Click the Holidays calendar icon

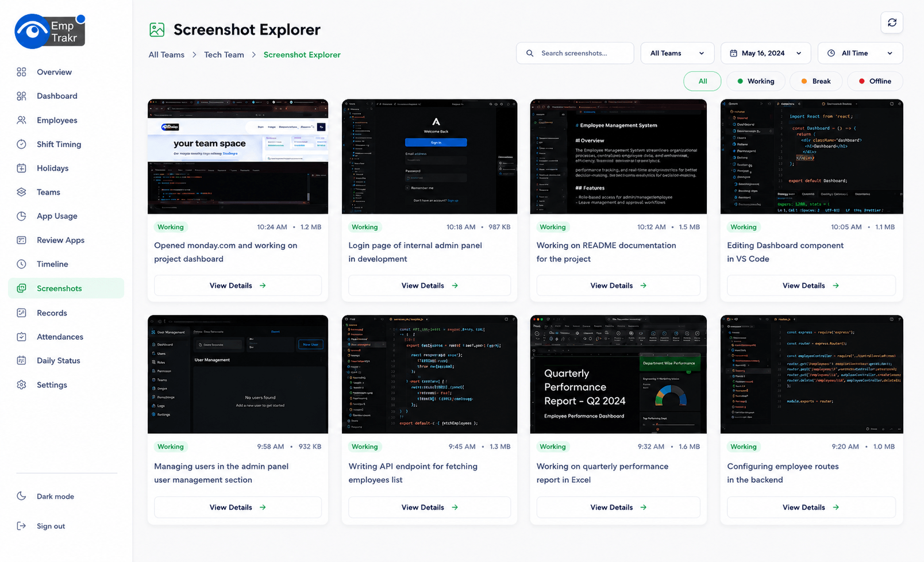[x=21, y=168]
